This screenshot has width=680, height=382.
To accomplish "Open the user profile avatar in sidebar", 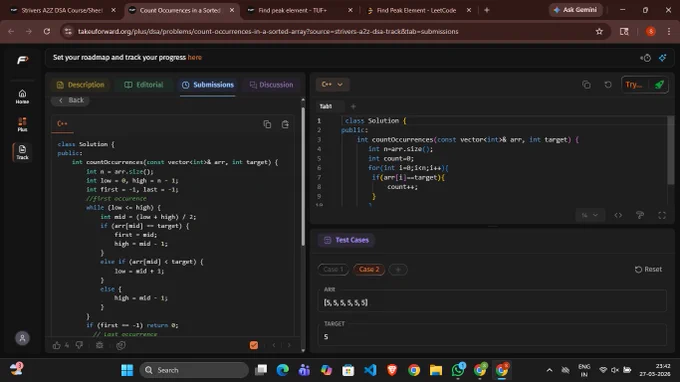I will click(x=22, y=338).
